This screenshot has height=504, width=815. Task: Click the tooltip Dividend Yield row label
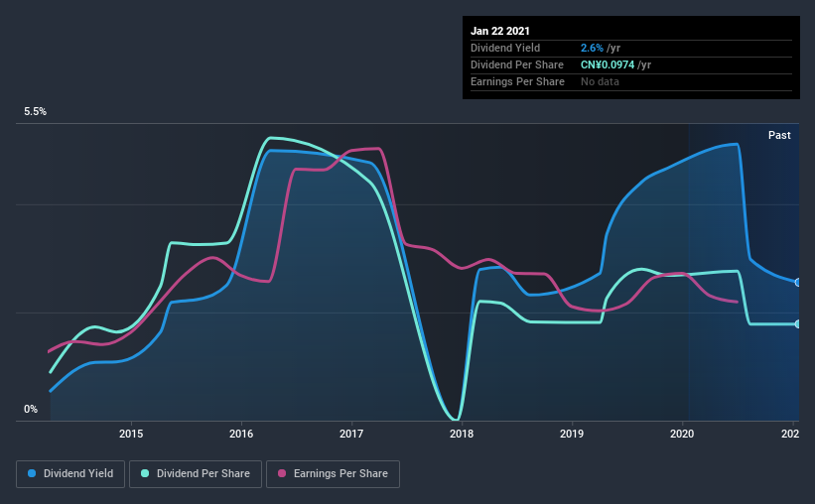505,48
